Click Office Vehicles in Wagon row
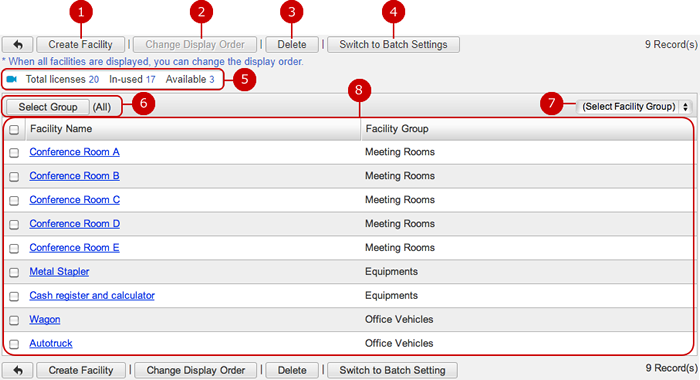Viewport: 700px width, 380px height. 399,319
